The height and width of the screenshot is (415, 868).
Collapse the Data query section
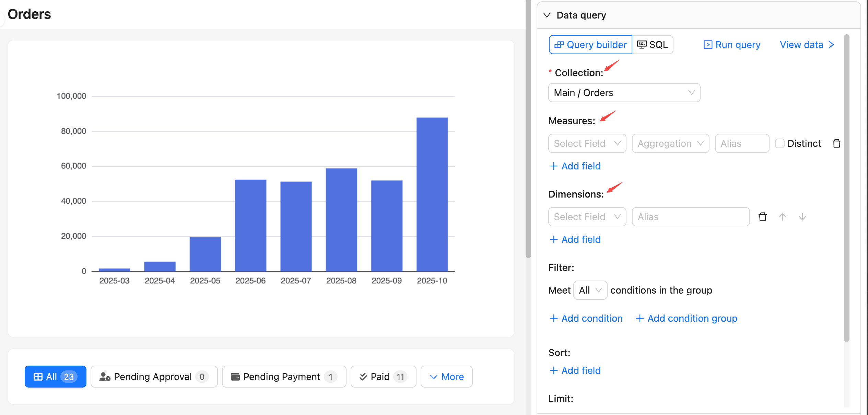click(x=547, y=15)
